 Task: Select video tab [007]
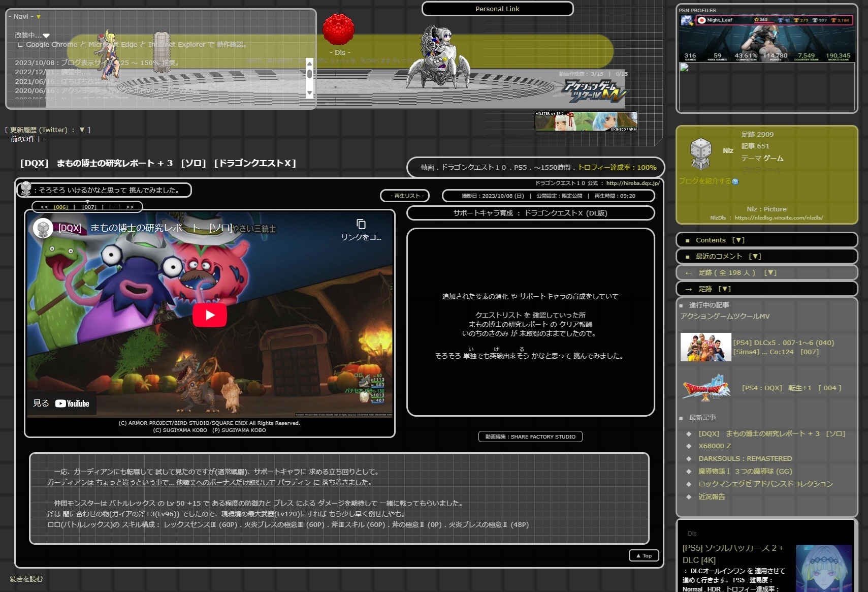coord(89,207)
